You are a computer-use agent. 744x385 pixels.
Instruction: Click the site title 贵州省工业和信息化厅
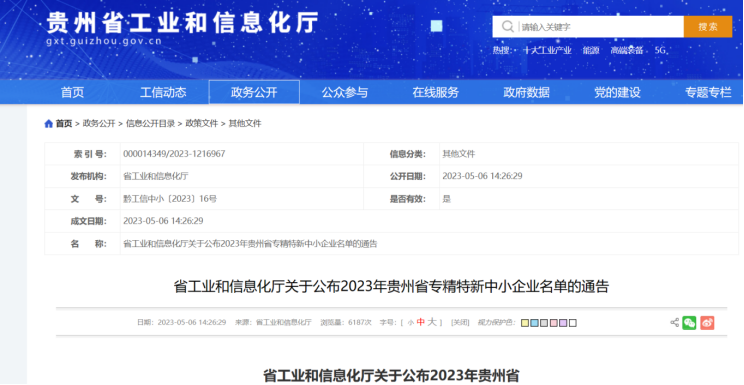pyautogui.click(x=182, y=23)
